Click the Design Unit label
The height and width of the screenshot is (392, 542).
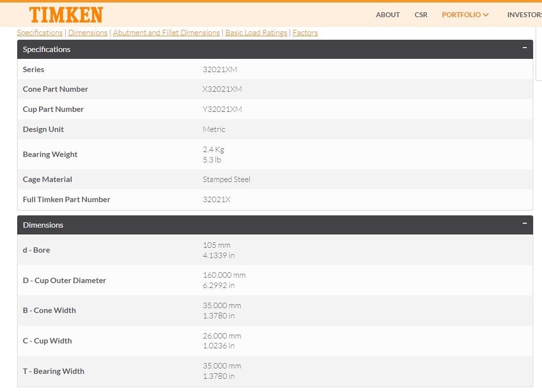click(43, 130)
